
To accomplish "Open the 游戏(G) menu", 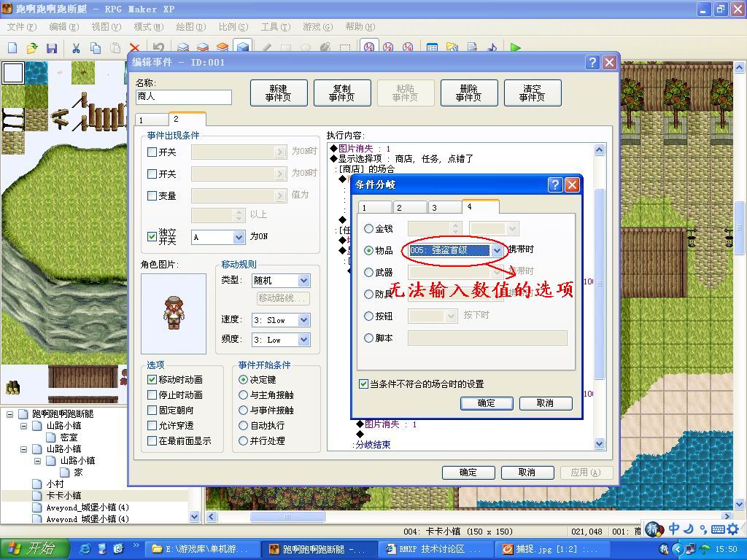I will (318, 27).
